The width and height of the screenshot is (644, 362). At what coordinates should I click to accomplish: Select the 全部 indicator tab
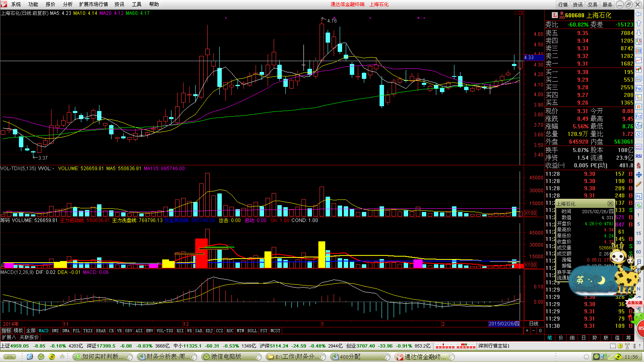click(x=31, y=331)
